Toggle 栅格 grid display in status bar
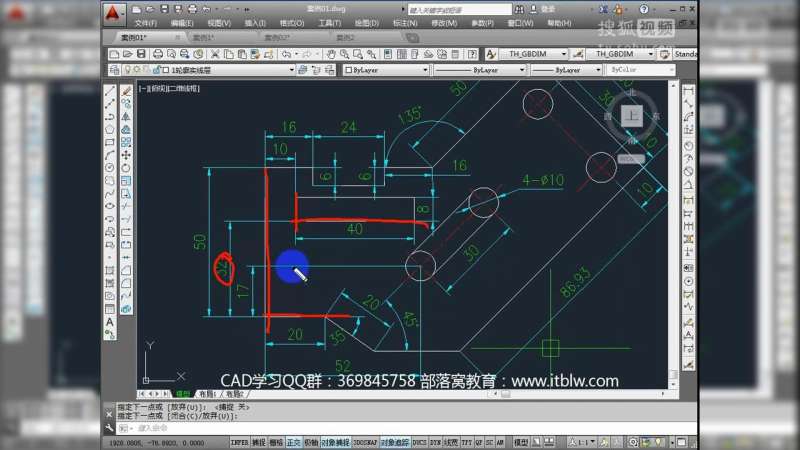The height and width of the screenshot is (450, 800). (x=276, y=441)
